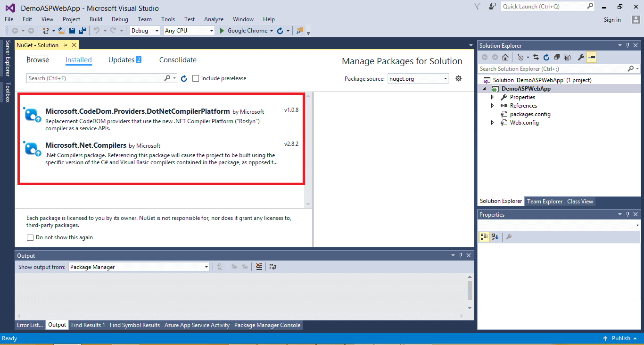Toggle auto hide pin on Output panel

click(x=461, y=255)
